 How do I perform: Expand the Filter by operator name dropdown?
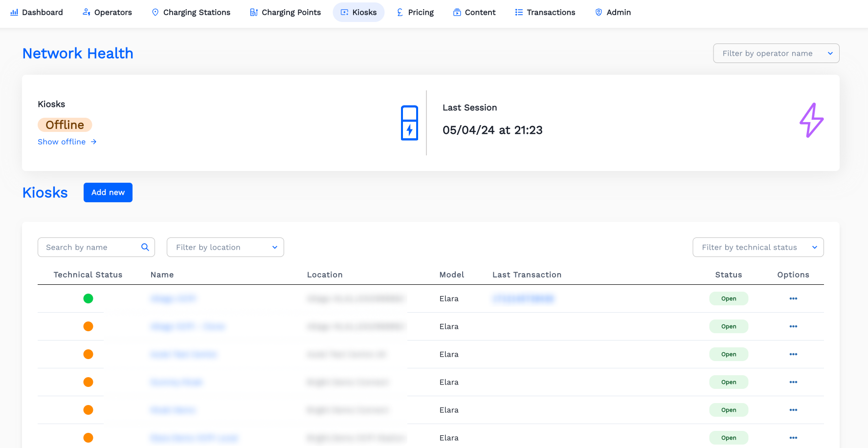coord(776,53)
